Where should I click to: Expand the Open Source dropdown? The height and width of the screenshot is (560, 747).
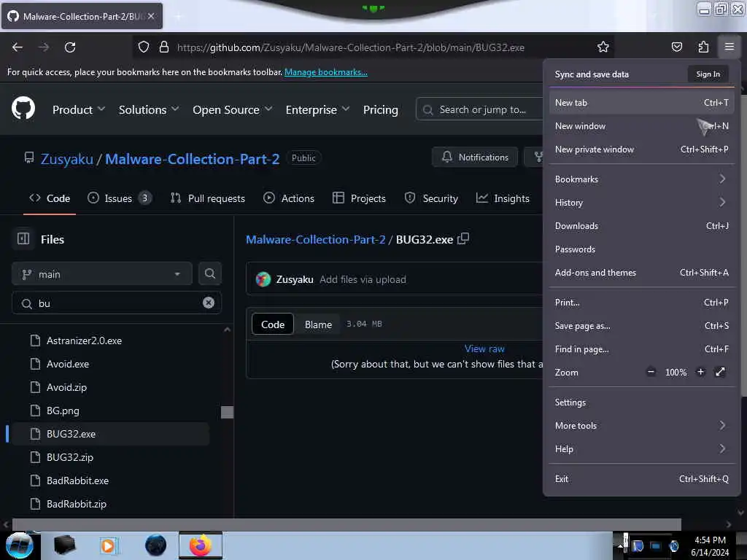[233, 109]
